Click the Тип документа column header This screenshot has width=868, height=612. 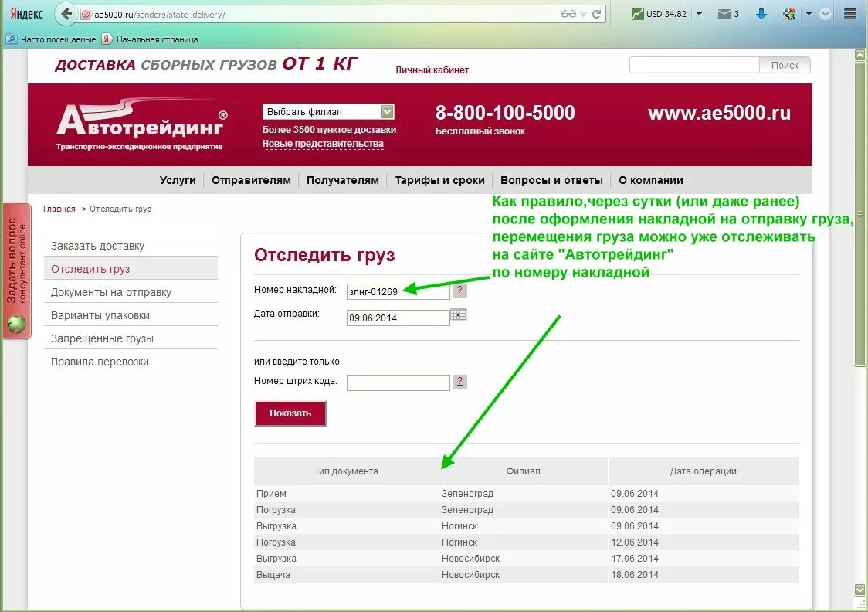347,471
